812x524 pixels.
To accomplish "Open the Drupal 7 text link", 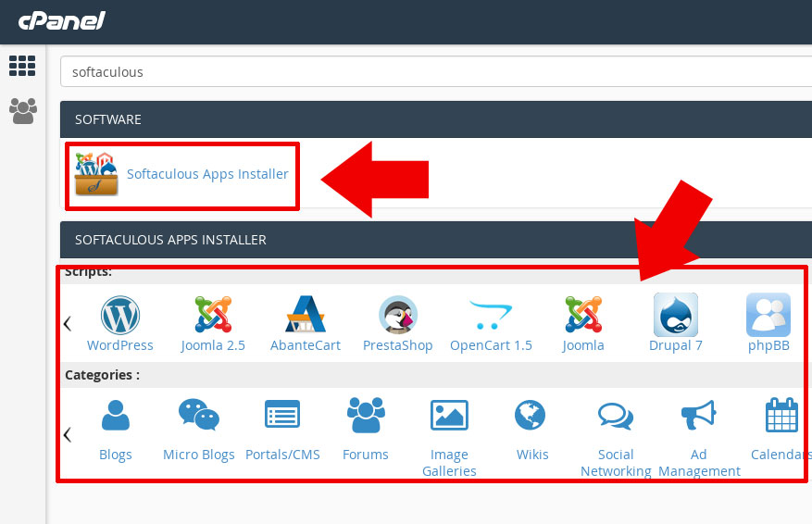I will coord(676,345).
